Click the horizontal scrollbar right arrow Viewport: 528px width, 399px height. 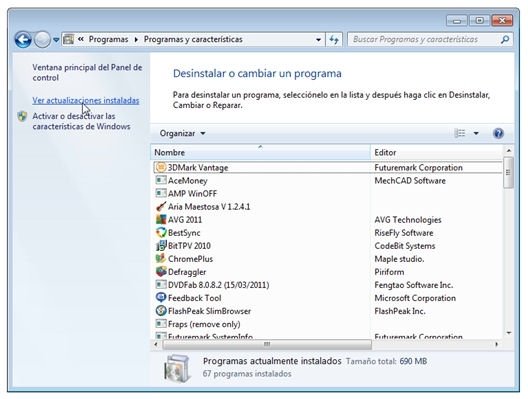[x=496, y=344]
